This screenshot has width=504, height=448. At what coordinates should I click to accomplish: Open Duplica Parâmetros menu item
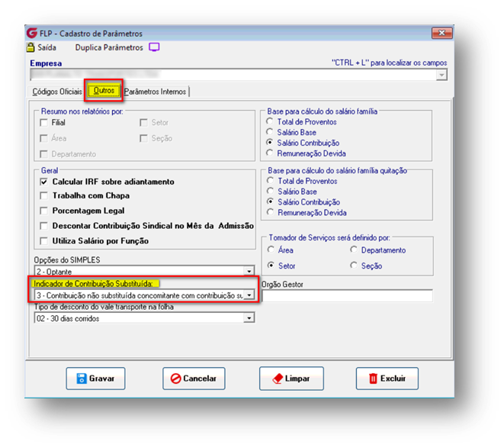pyautogui.click(x=109, y=47)
